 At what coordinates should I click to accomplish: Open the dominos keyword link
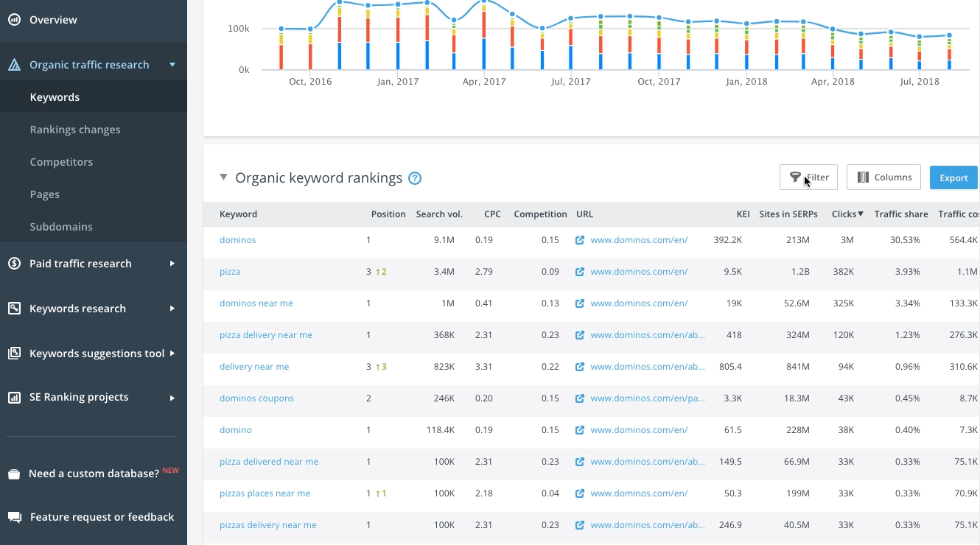pyautogui.click(x=238, y=240)
